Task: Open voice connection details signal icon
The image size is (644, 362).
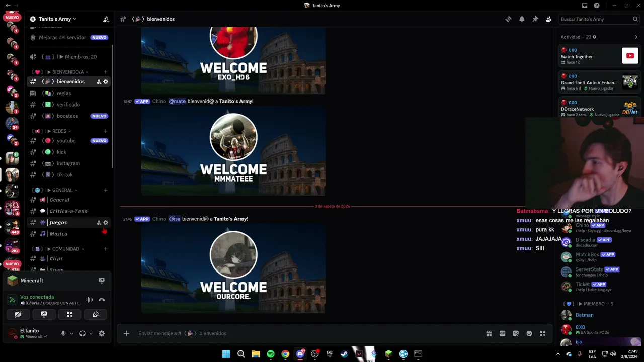Action: click(x=12, y=300)
